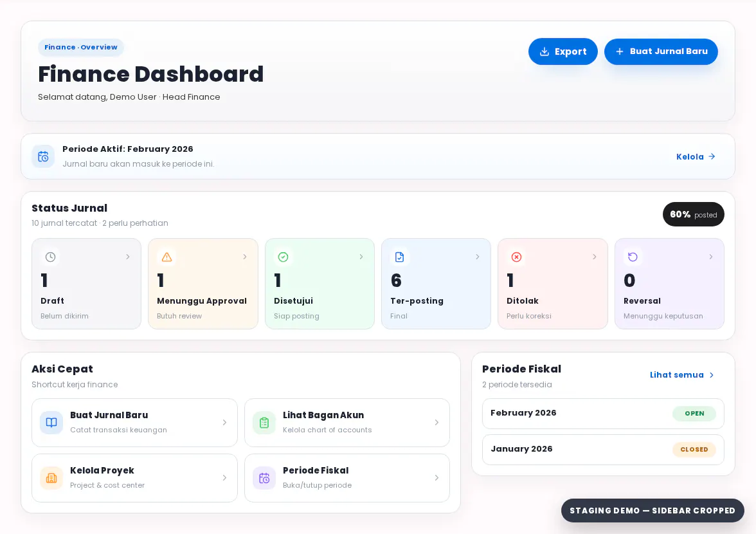Click the reversal arrow icon on Reversal card
Viewport: 756px width, 534px height.
click(633, 257)
